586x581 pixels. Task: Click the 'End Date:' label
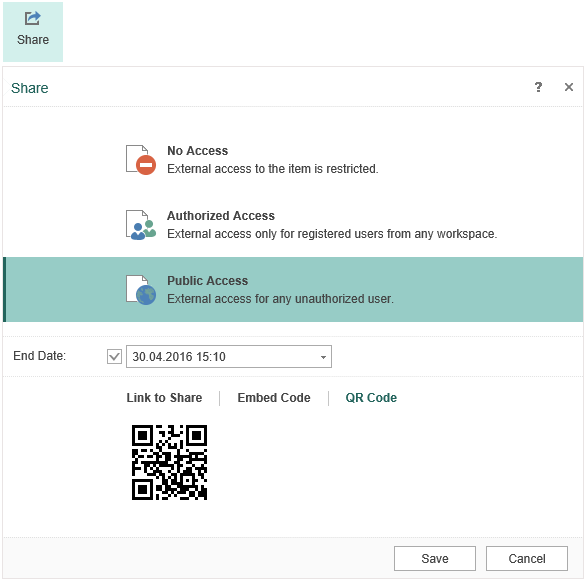pyautogui.click(x=39, y=356)
